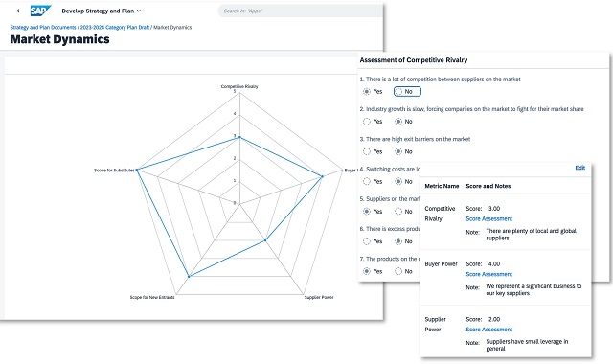Click the Edit link in metrics panel
The height and width of the screenshot is (364, 613).
pyautogui.click(x=580, y=168)
